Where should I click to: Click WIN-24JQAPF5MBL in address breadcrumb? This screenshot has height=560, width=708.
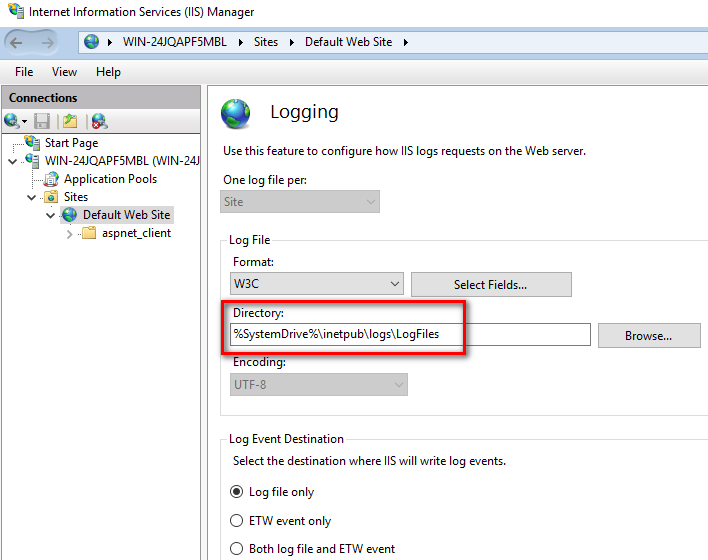click(x=175, y=42)
